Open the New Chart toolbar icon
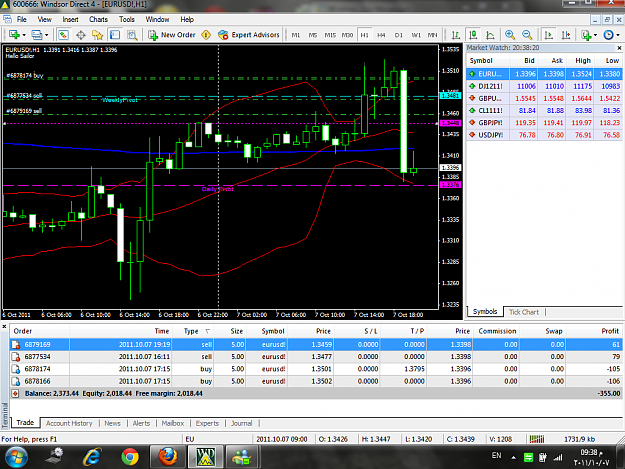Viewport: 625px width, 469px height. (x=14, y=35)
